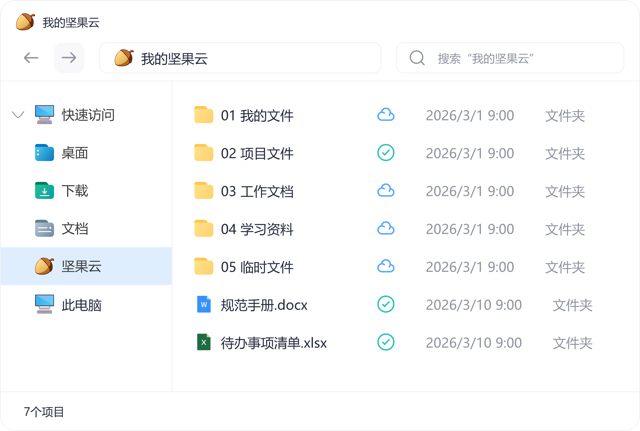Click folder icon of 05 临时文件

point(204,267)
